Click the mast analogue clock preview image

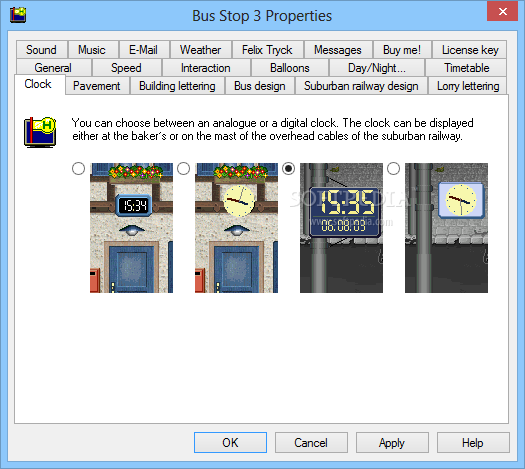[446, 228]
